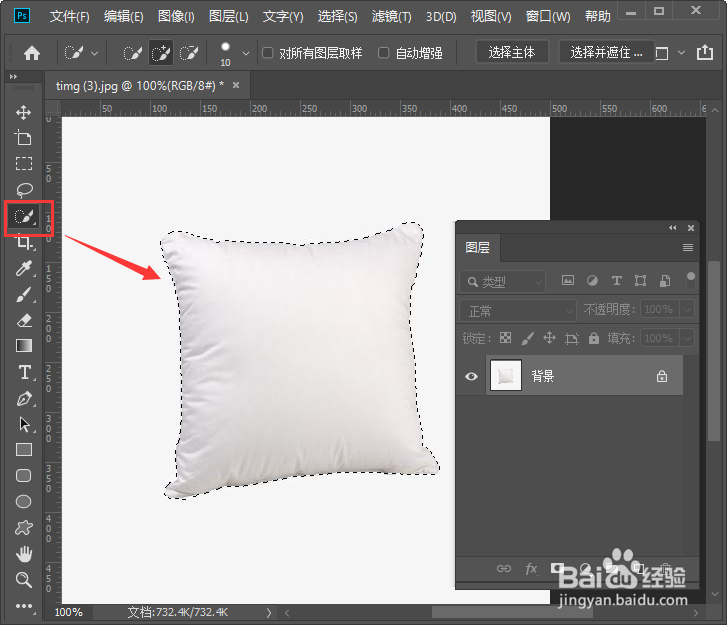Collapse the Layers panel double-arrow
The height and width of the screenshot is (625, 727).
point(673,228)
